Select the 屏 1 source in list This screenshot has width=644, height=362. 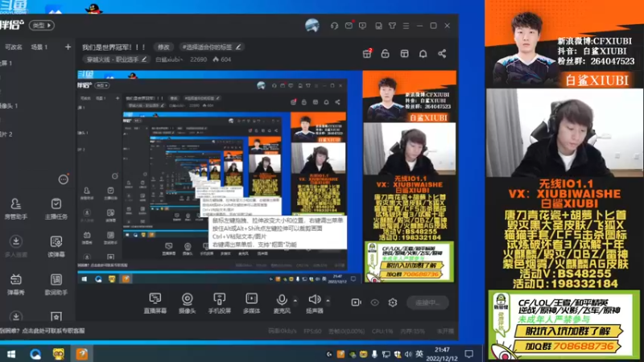tap(6, 64)
